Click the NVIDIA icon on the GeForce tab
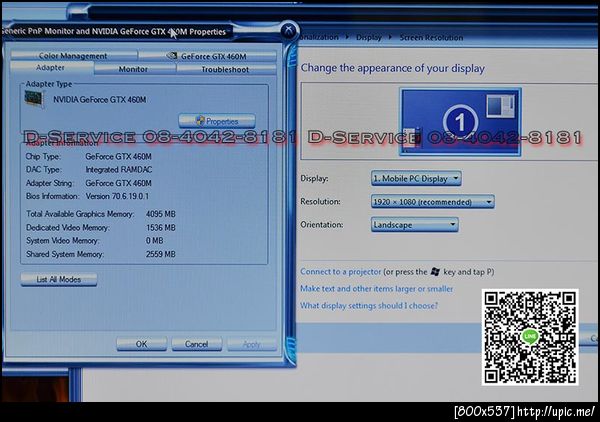The width and height of the screenshot is (600, 422). (172, 56)
